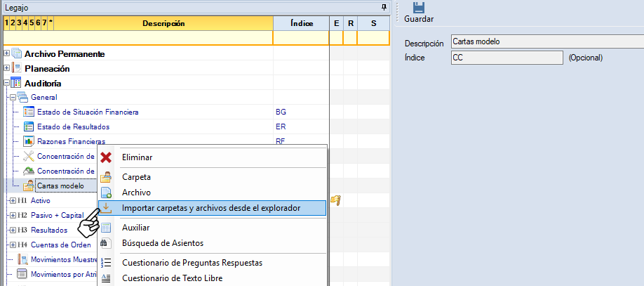Click the Estado de Situación Financiera icon
The height and width of the screenshot is (286, 644).
coord(29,112)
